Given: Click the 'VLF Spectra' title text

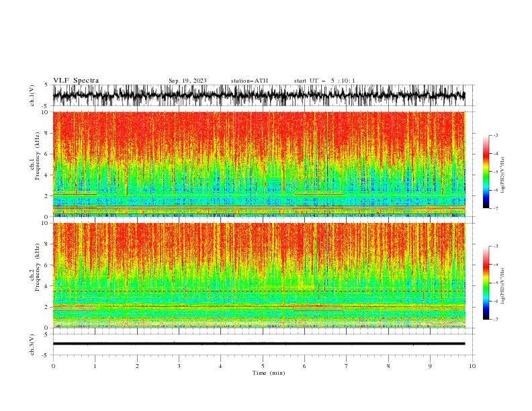Looking at the screenshot, I should point(76,81).
